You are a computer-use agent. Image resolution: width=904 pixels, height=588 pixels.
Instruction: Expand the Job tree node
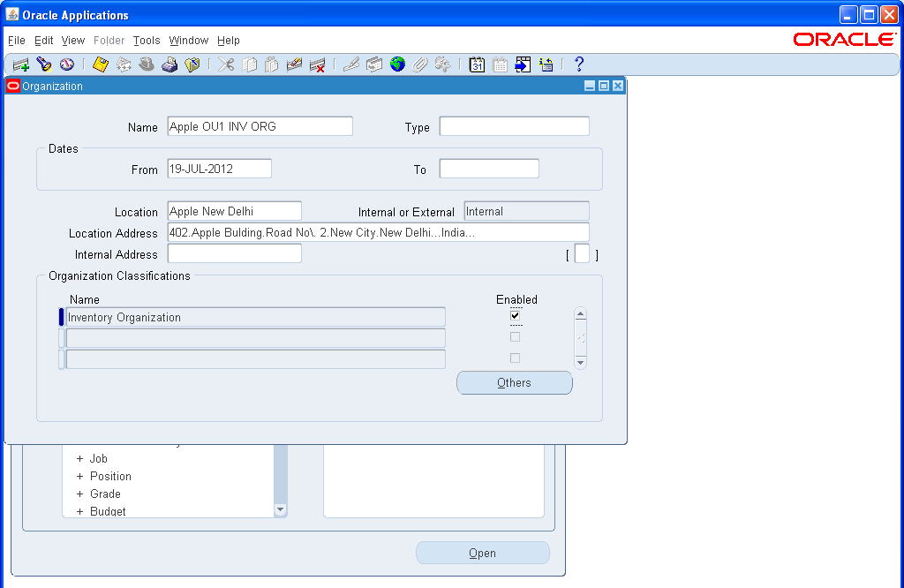(x=79, y=459)
